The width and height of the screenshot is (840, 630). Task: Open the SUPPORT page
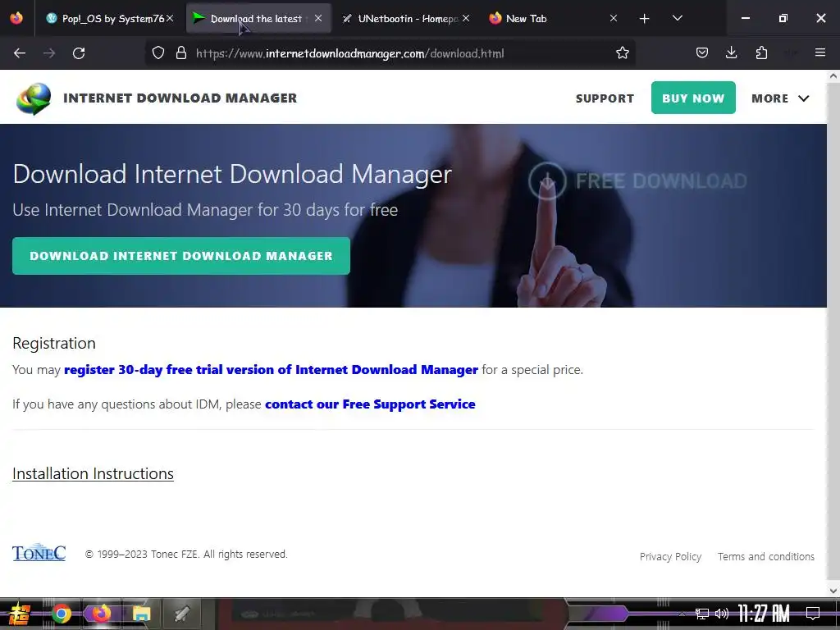point(605,98)
